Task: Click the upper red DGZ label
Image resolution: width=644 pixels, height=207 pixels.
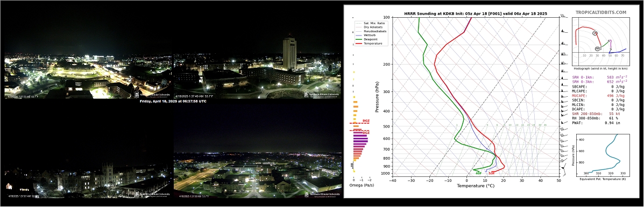Action: (366, 121)
